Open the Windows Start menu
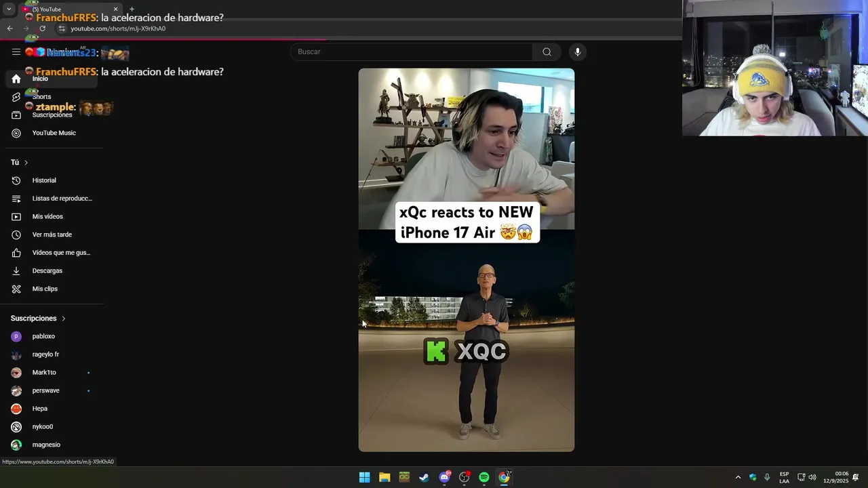The width and height of the screenshot is (868, 488). [364, 477]
